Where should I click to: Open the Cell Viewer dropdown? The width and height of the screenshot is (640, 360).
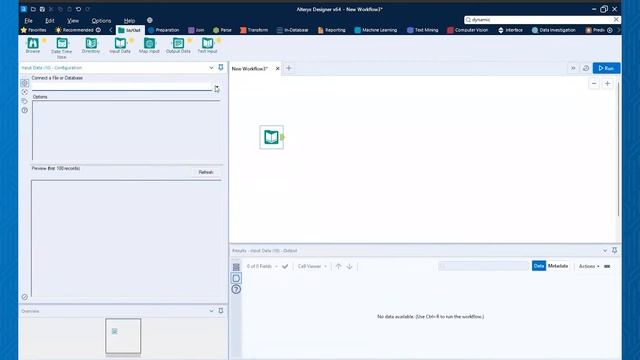(x=312, y=266)
